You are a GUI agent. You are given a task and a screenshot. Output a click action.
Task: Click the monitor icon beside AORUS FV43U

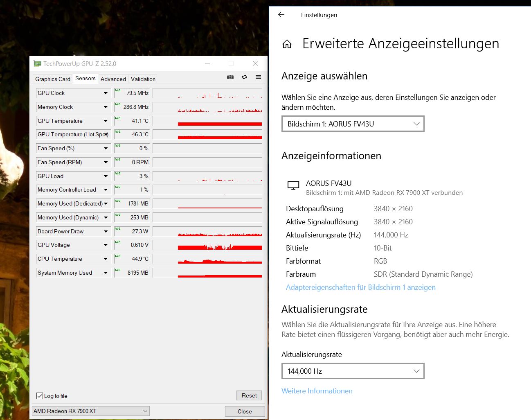pyautogui.click(x=293, y=186)
